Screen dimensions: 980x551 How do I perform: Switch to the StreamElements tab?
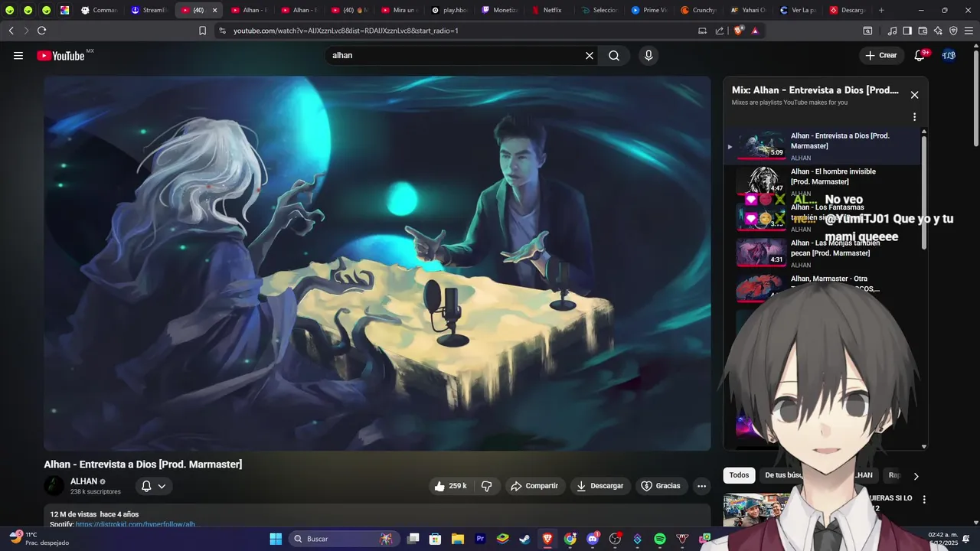149,10
